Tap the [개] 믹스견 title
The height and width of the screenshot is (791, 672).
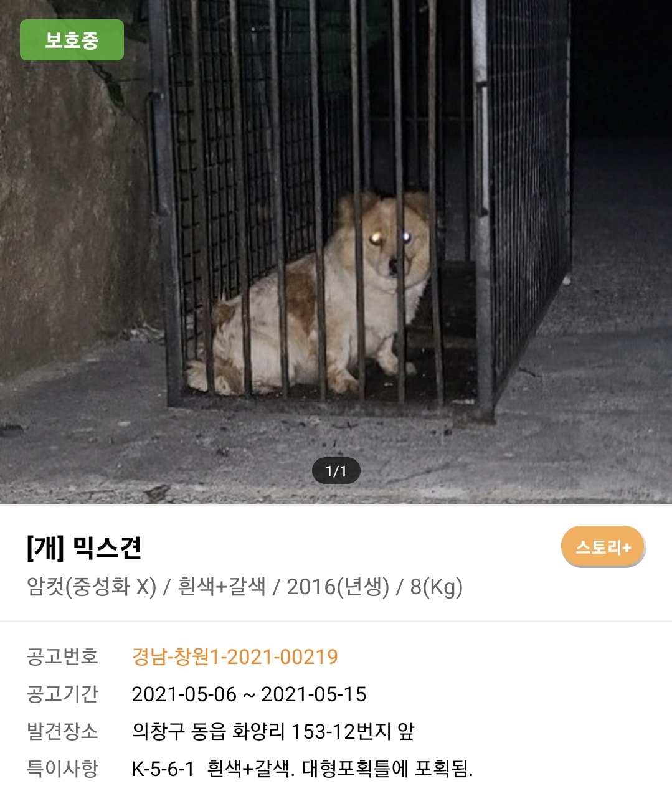(85, 547)
